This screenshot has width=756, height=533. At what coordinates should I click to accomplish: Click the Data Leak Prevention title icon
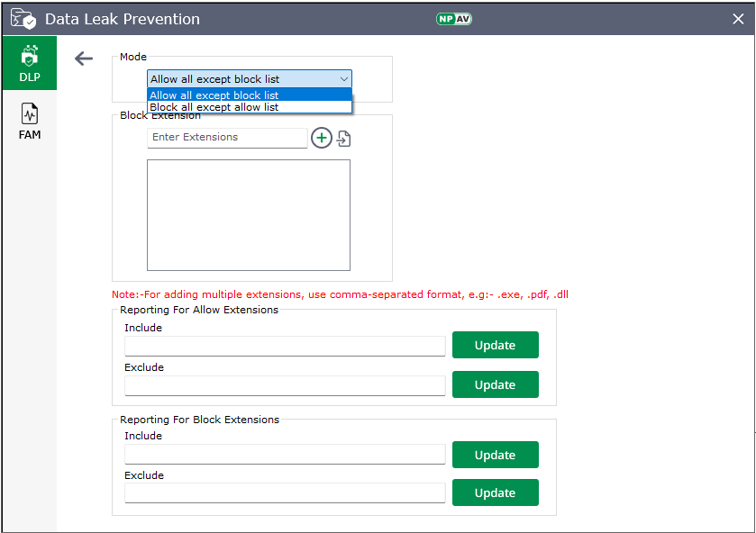click(x=23, y=19)
